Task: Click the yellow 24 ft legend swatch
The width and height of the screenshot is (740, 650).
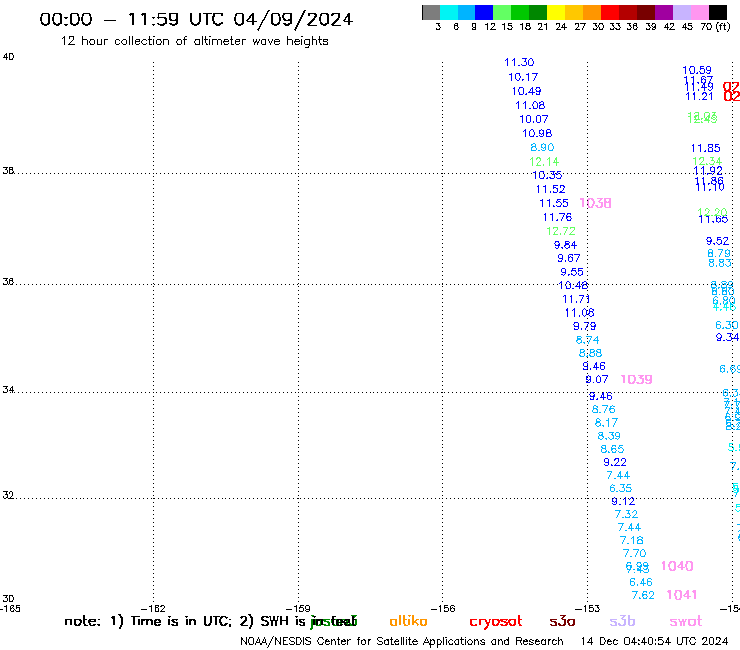Action: [556, 12]
